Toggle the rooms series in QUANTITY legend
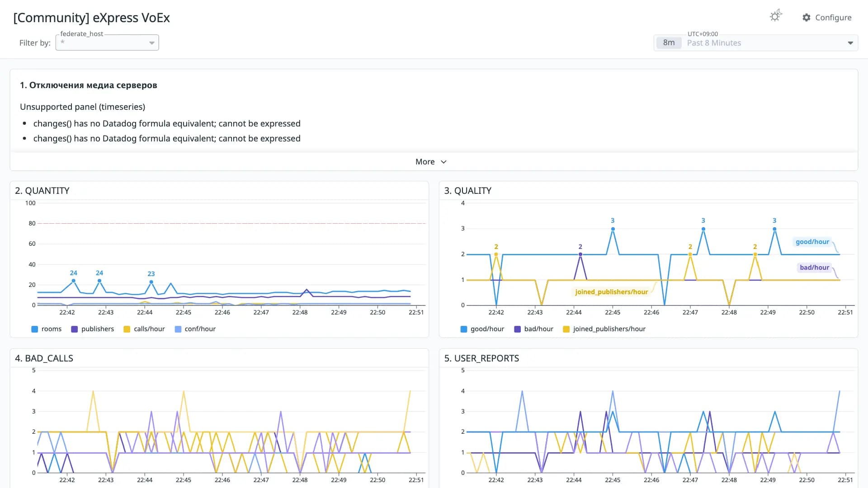 [x=46, y=329]
